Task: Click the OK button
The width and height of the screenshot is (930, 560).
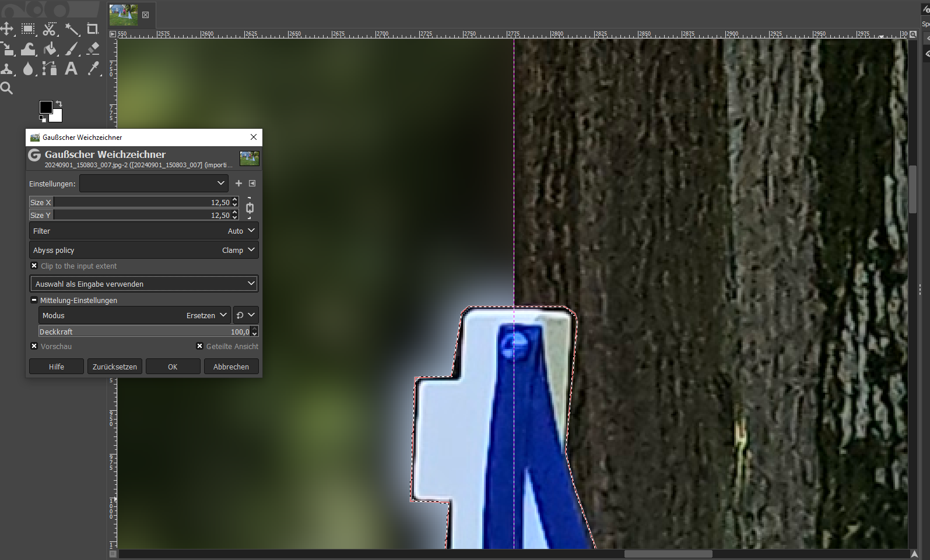Action: pyautogui.click(x=173, y=367)
